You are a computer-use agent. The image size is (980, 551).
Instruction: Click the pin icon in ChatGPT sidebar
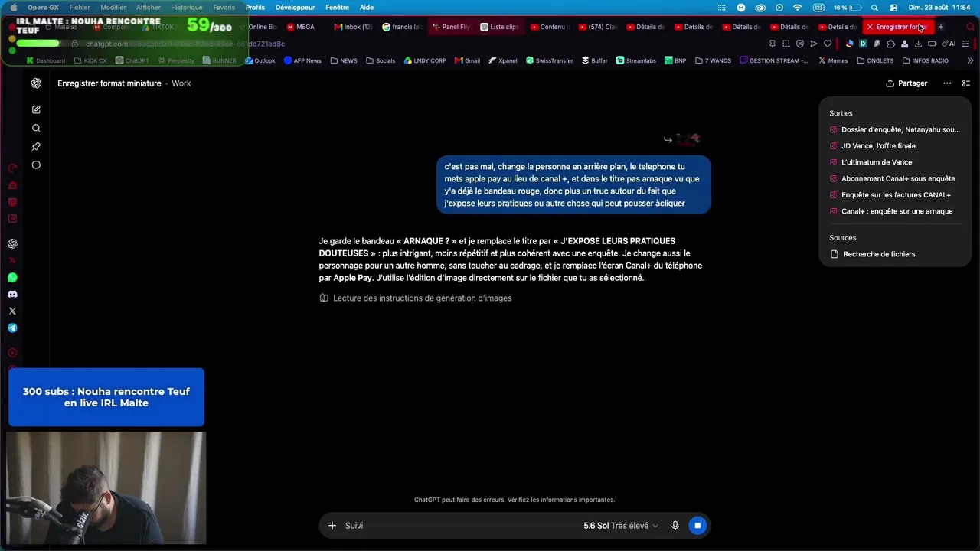click(x=36, y=147)
